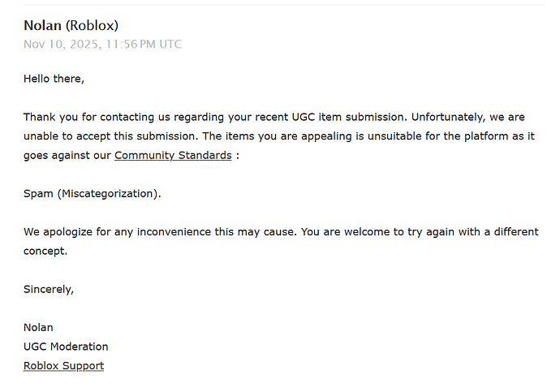Image resolution: width=560 pixels, height=392 pixels.
Task: Click the UTC timezone text
Action: 170,44
